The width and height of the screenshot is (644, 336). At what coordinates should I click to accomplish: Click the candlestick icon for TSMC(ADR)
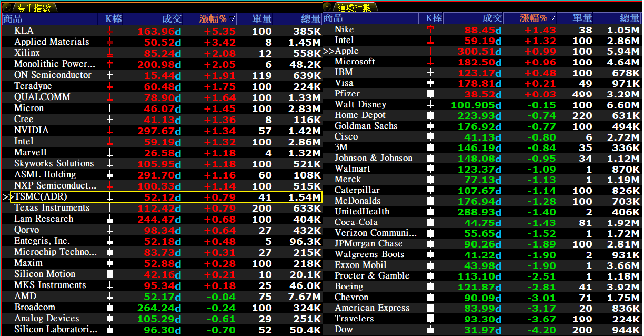(x=110, y=197)
